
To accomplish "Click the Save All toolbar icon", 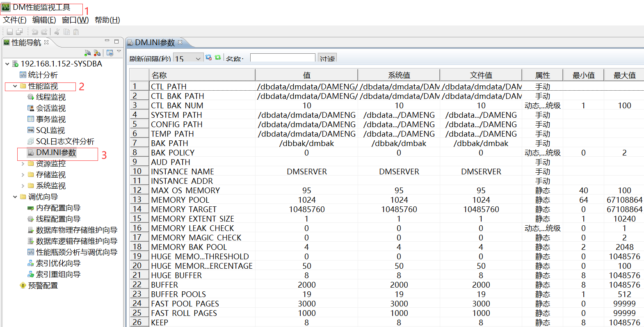I will [x=19, y=32].
